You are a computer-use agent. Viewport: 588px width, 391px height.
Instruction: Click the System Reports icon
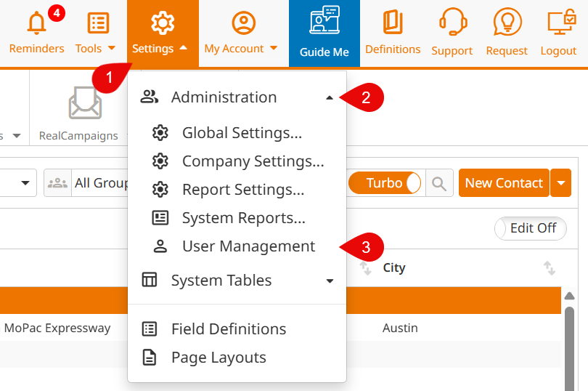pos(160,218)
